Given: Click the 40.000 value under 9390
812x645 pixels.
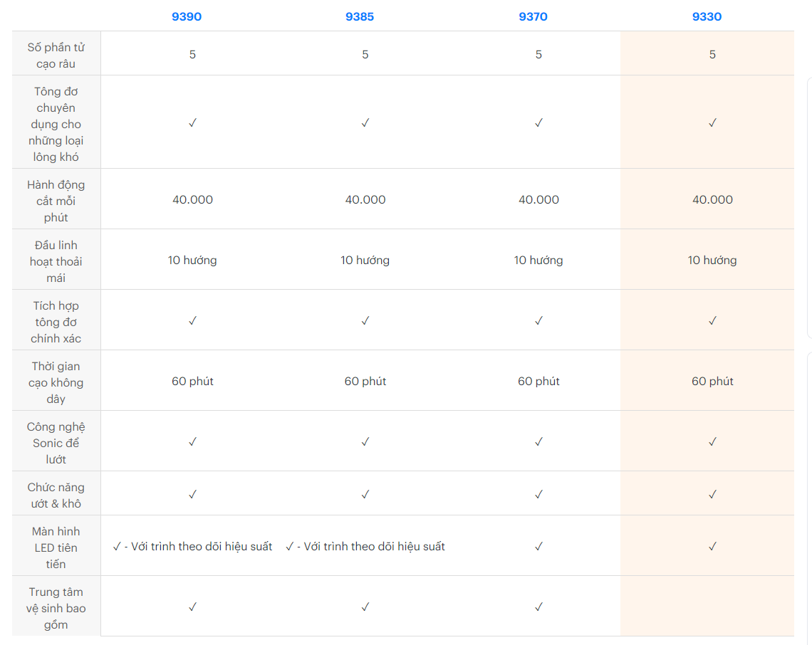Looking at the screenshot, I should [192, 199].
